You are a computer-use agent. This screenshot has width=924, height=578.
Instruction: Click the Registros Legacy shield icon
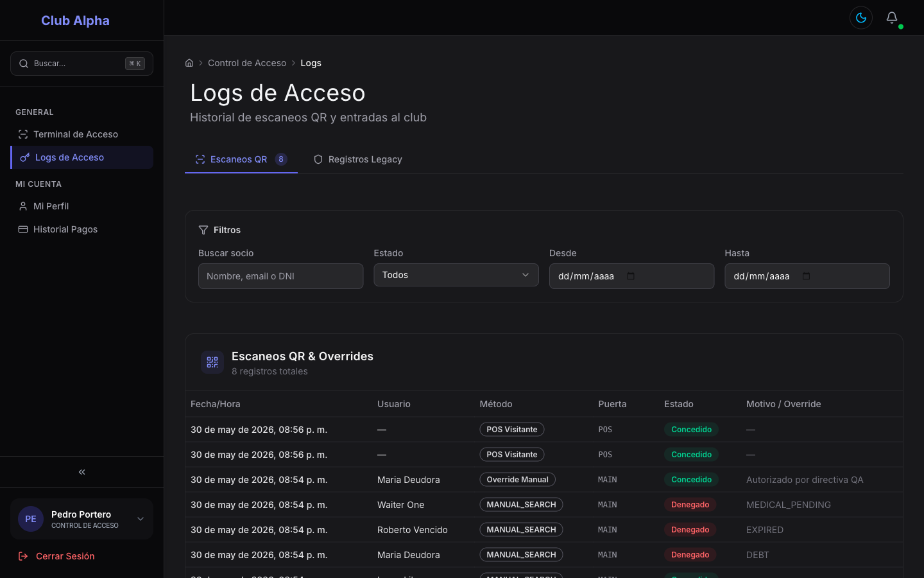(318, 159)
